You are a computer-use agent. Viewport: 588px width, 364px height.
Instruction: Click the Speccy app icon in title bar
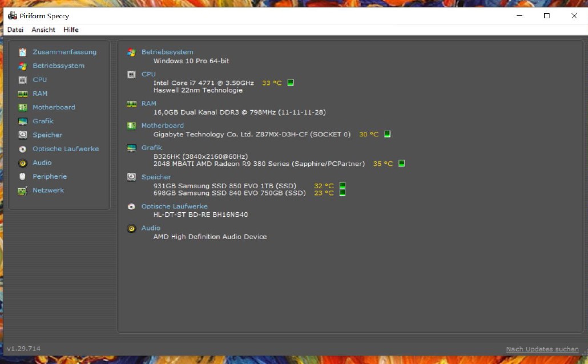pyautogui.click(x=13, y=16)
